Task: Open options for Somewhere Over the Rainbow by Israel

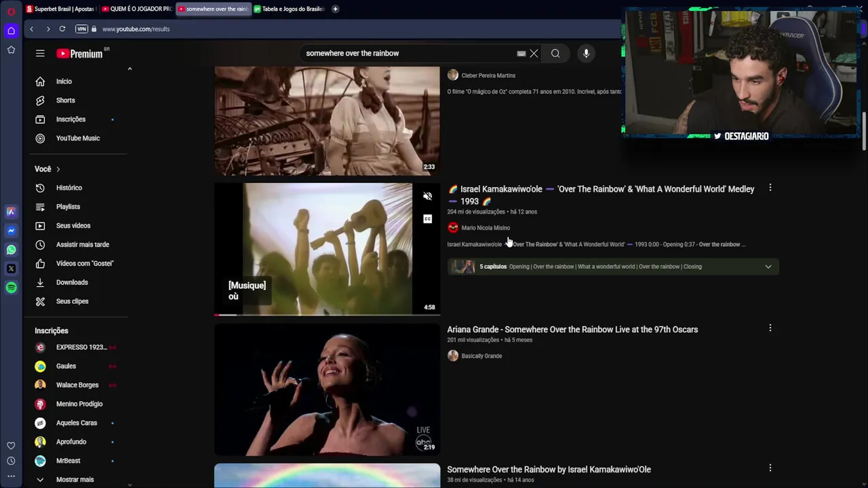Action: click(770, 468)
